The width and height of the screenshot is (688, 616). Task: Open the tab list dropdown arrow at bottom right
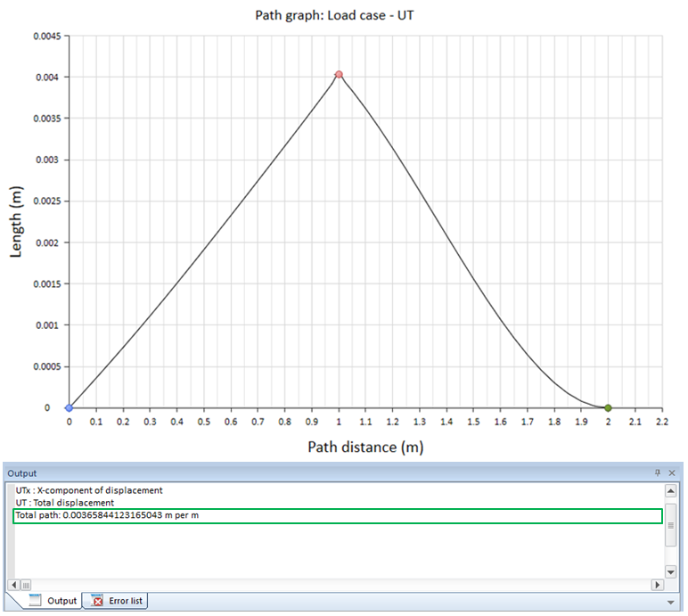coord(672,602)
